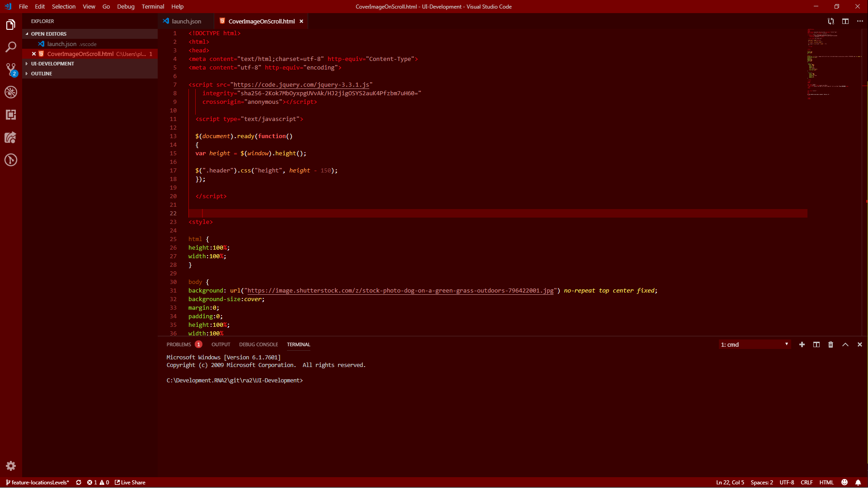
Task: Split the editor to the right
Action: click(x=845, y=21)
